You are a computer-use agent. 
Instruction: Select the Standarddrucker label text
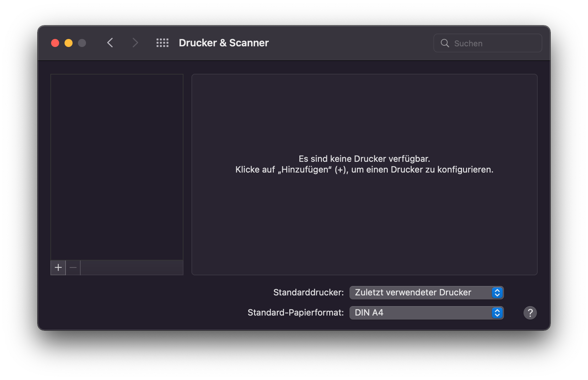308,292
